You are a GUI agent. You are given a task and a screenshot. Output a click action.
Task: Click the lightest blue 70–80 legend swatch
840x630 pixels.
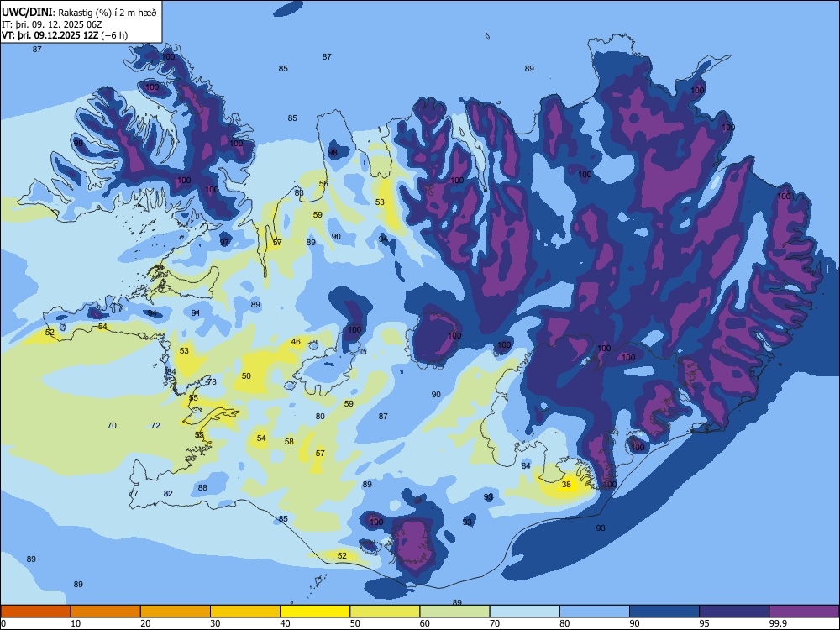coord(524,612)
